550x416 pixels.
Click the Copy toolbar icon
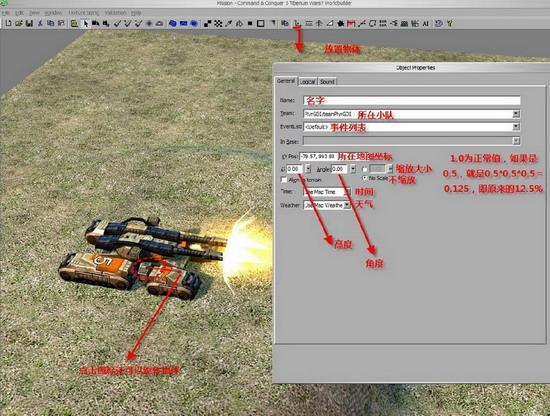point(51,24)
